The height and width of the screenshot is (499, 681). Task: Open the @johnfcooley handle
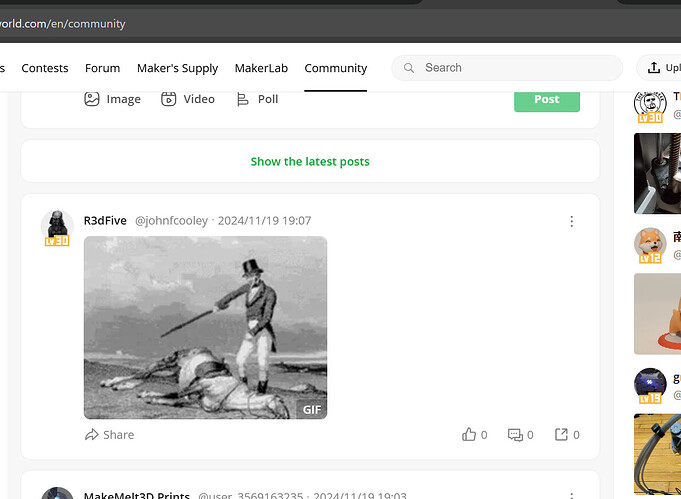tap(172, 221)
